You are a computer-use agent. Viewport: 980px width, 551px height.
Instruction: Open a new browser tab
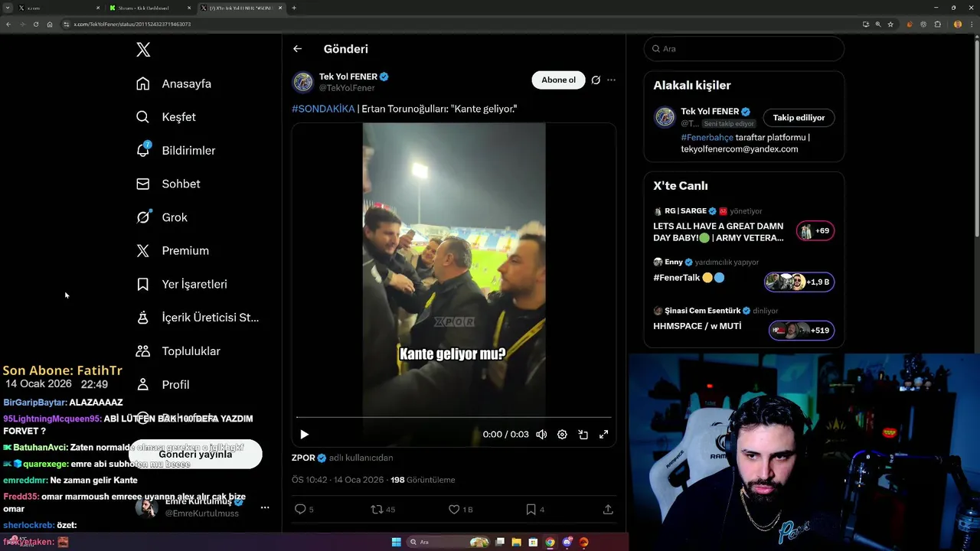(294, 8)
